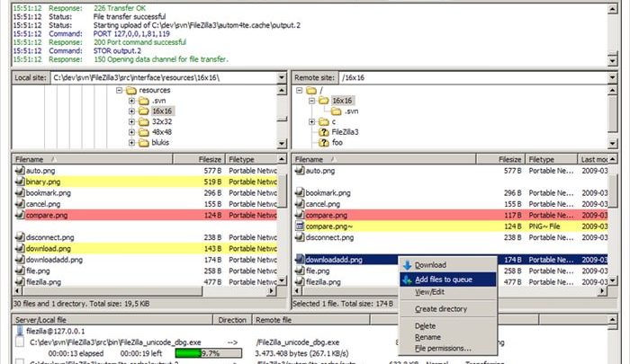
Task: Sort local files by Filename column
Action: tap(93, 159)
